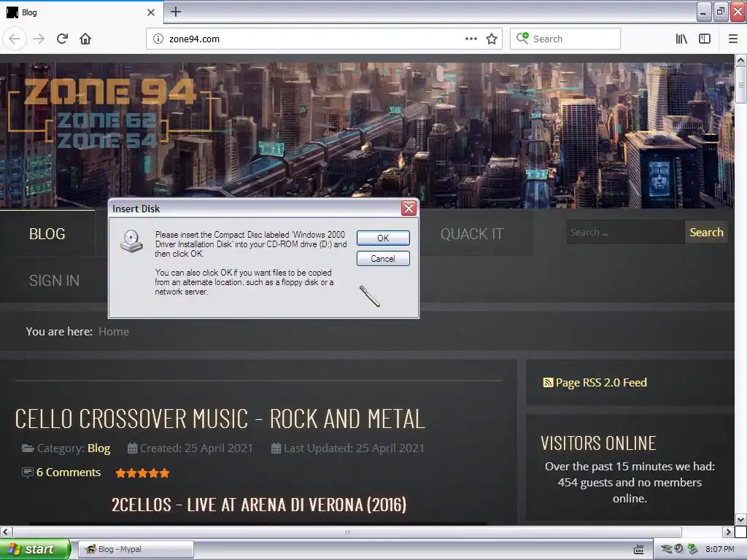Click the vertical scrollbar down arrow
The width and height of the screenshot is (747, 560).
tap(741, 519)
